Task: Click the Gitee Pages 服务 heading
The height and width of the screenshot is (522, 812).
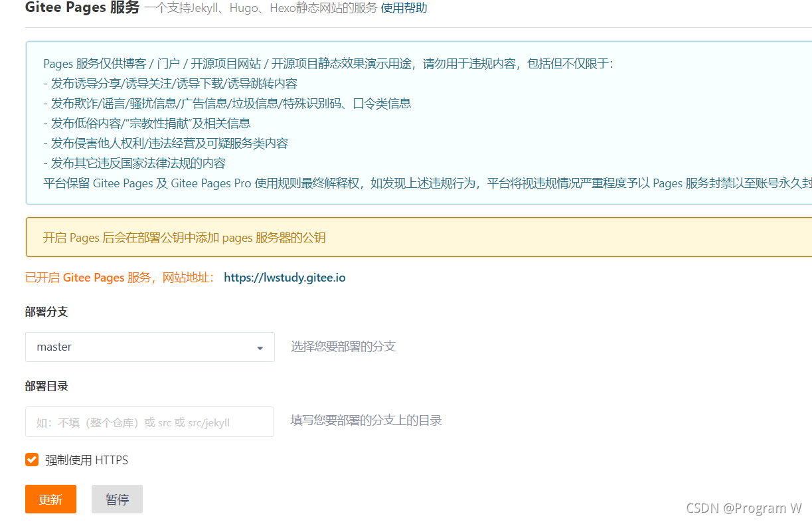Action: 82,8
